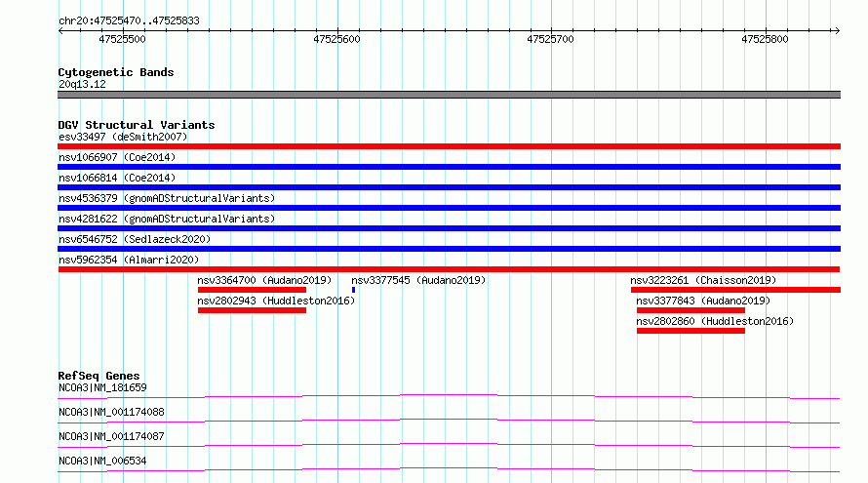Open variant nsv3377843 (Audano2019) label

tap(703, 301)
